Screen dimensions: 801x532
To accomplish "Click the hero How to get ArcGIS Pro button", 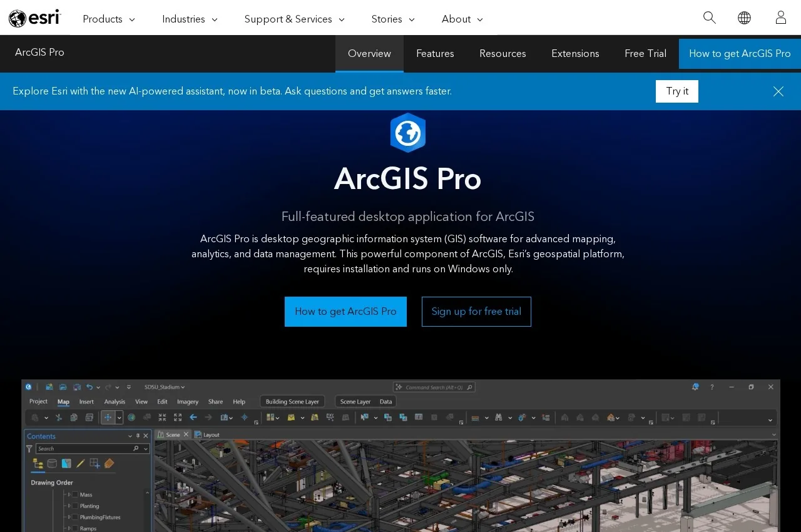I will pyautogui.click(x=345, y=312).
